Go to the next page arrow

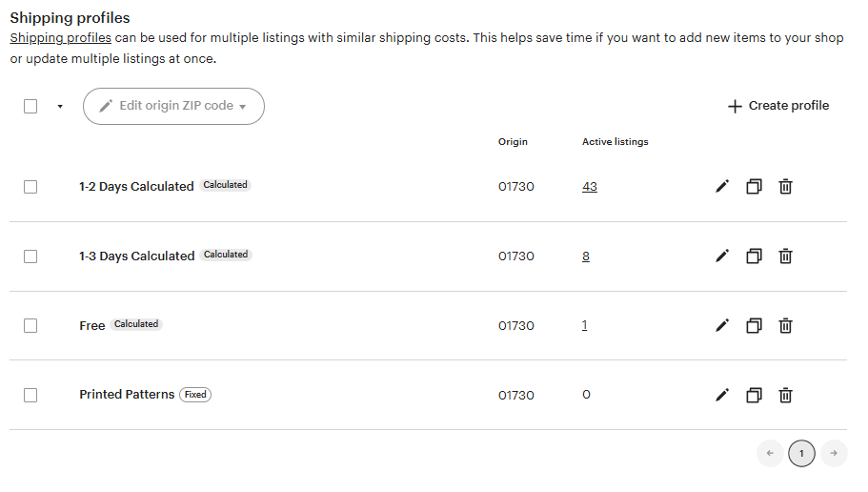click(834, 453)
